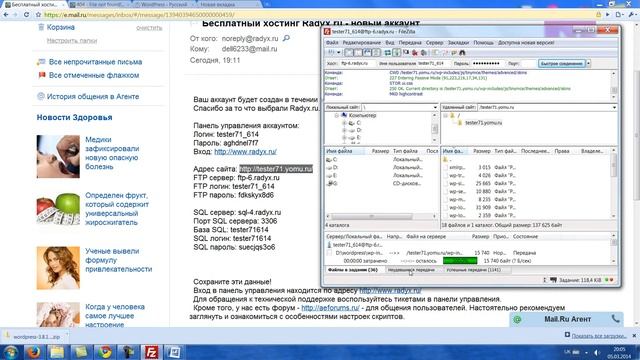Toggle local directory tree in FileZilla toolbar
Viewport: 640px width, 360px height.
tap(358, 53)
